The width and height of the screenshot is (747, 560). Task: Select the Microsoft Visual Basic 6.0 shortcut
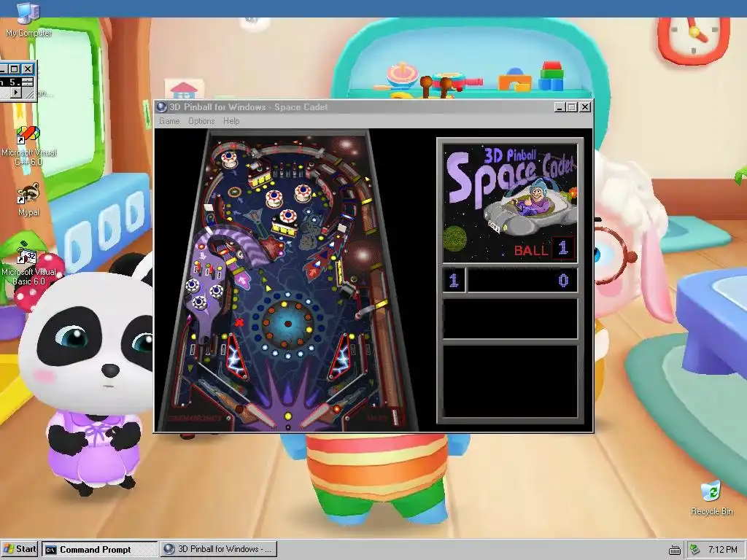click(x=28, y=267)
